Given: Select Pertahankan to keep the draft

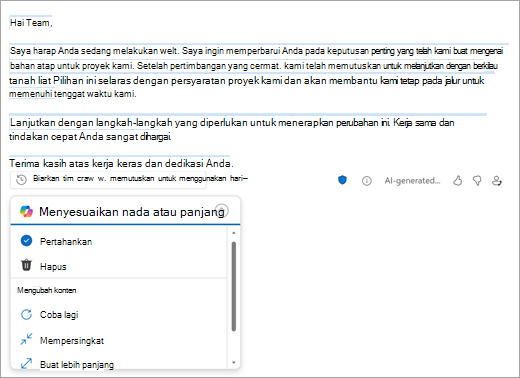Looking at the screenshot, I should pos(119,241).
